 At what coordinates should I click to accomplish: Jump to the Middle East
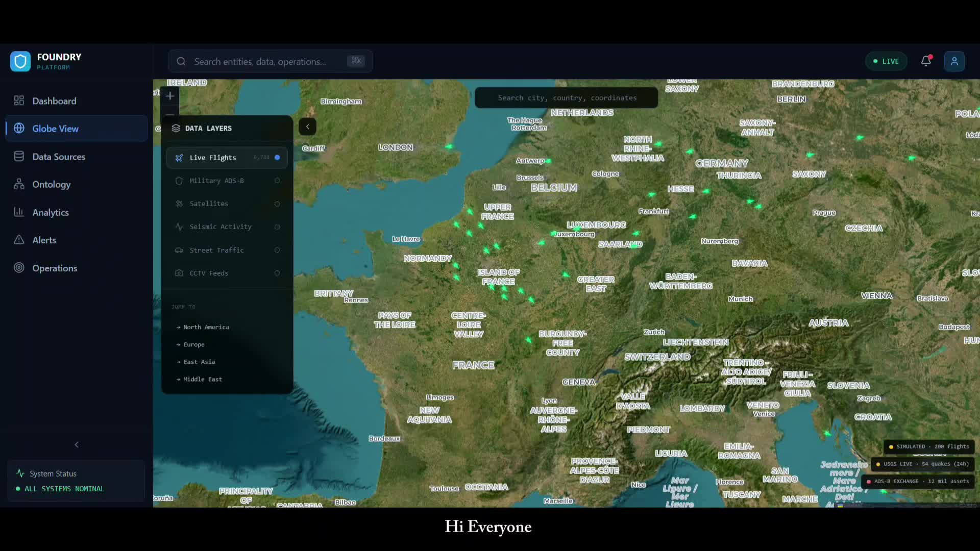[x=202, y=379]
